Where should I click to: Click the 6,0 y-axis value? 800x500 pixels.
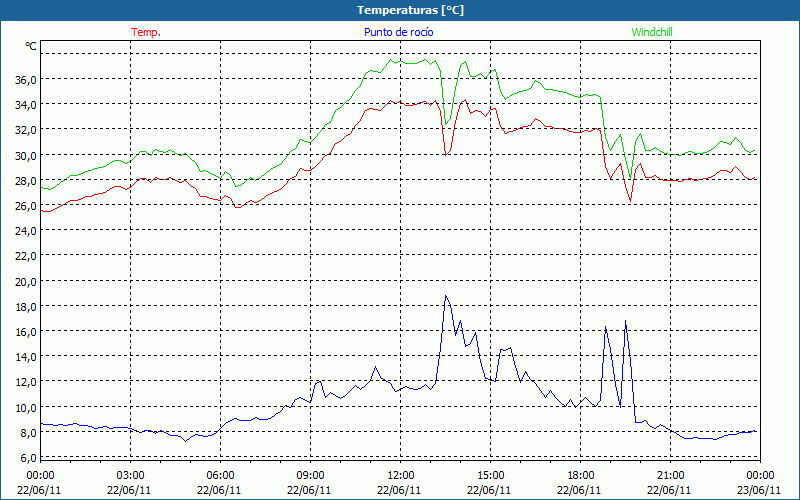tap(28, 458)
